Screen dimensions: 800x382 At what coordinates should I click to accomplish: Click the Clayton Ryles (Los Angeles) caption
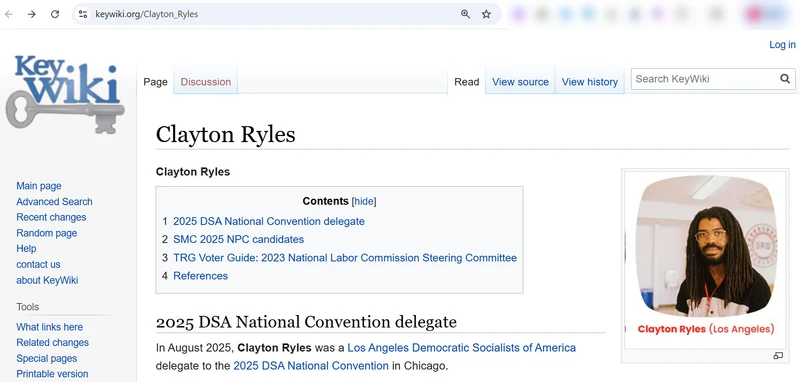[x=706, y=329]
